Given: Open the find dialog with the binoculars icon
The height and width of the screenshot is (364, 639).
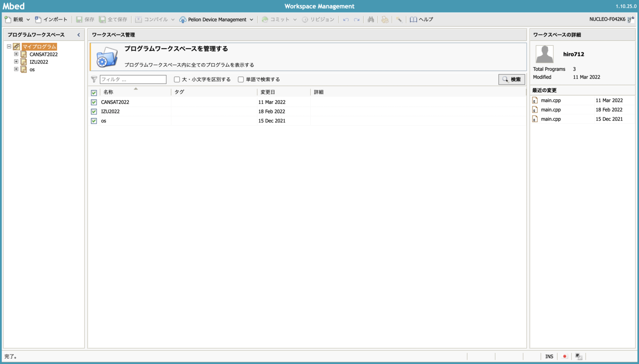Looking at the screenshot, I should [371, 19].
